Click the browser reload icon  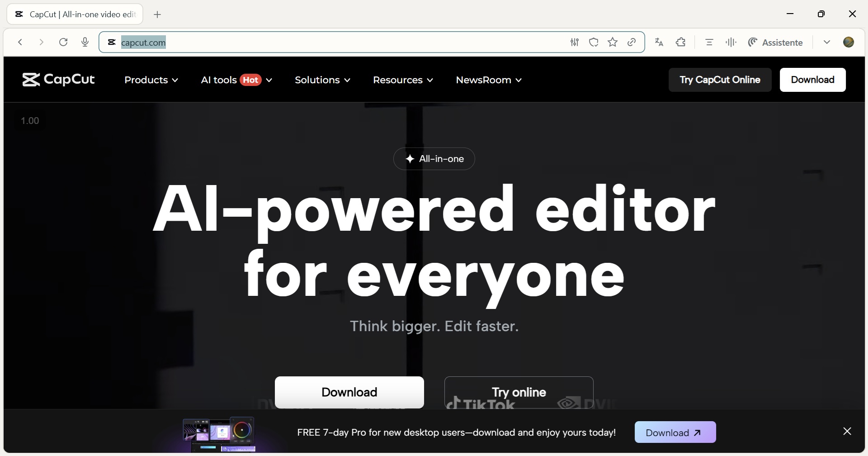(x=63, y=42)
